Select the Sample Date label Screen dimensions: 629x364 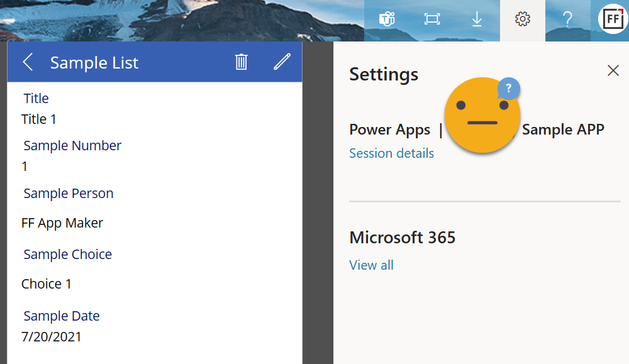point(62,316)
